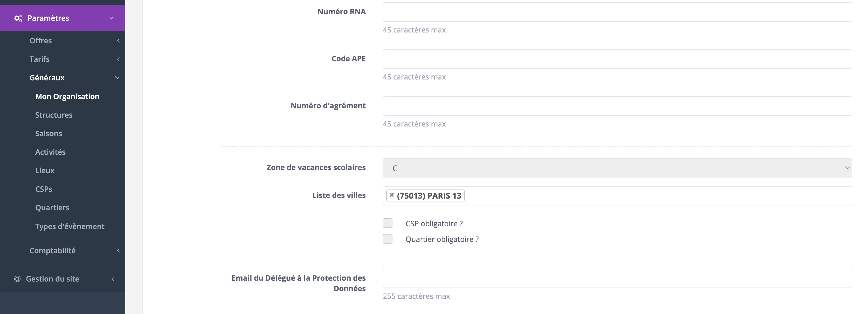This screenshot has width=868, height=314.
Task: Go to the Saisons menu entry
Action: tap(48, 134)
